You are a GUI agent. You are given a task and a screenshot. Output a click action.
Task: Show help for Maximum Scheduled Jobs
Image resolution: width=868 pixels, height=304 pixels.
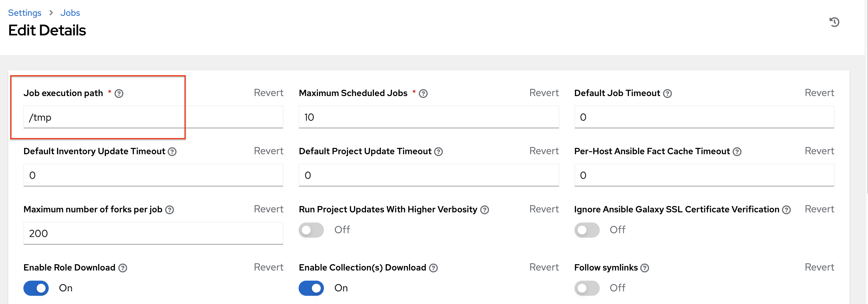point(423,94)
